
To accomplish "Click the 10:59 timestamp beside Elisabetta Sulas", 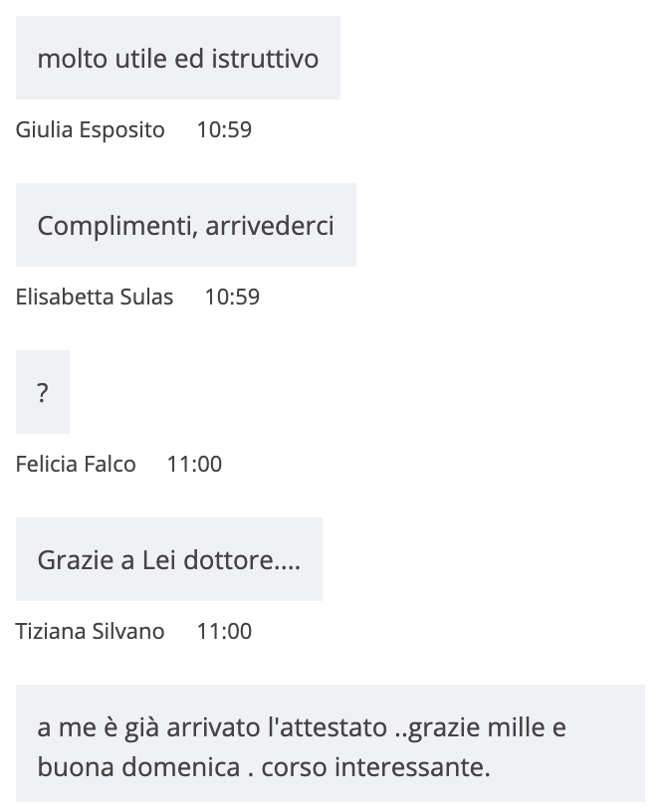I will point(232,297).
